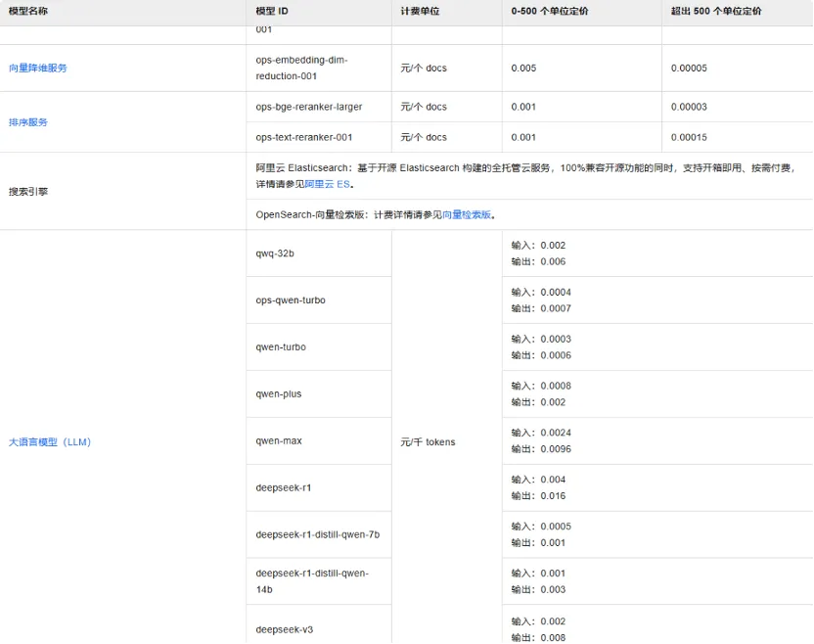This screenshot has height=644, width=814.
Task: Click the 输出: 0.0096 value
Action: 541,449
